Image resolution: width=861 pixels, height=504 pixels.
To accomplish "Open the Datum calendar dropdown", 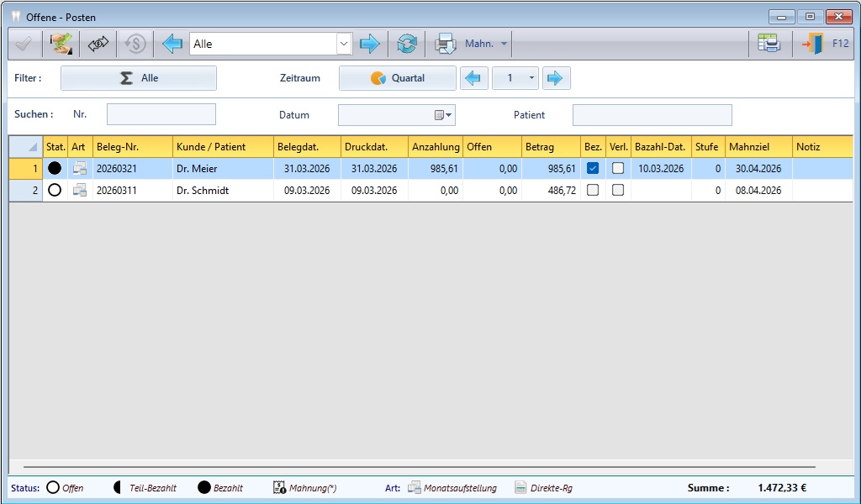I will tap(444, 115).
